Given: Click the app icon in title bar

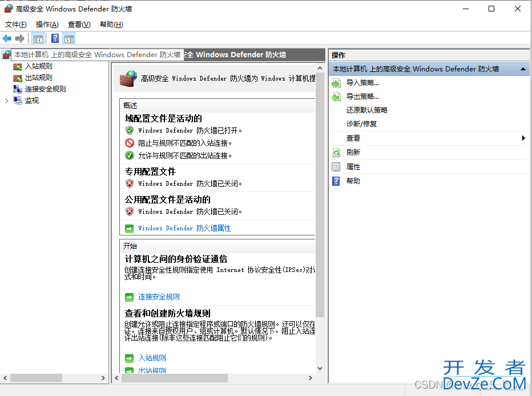Looking at the screenshot, I should [x=9, y=9].
